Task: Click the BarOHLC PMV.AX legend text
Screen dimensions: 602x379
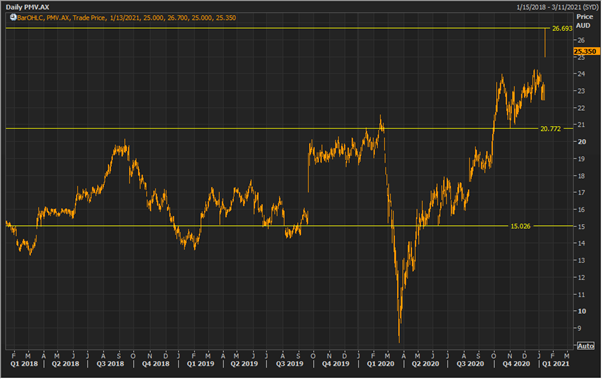Action: click(x=126, y=18)
